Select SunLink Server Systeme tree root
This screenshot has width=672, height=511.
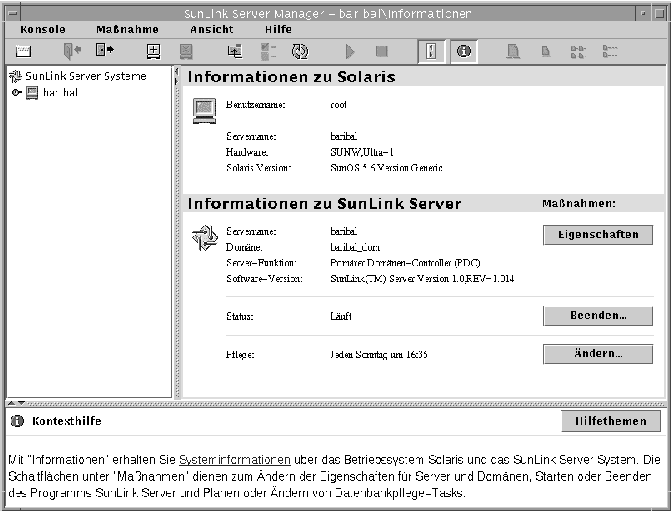tap(86, 76)
